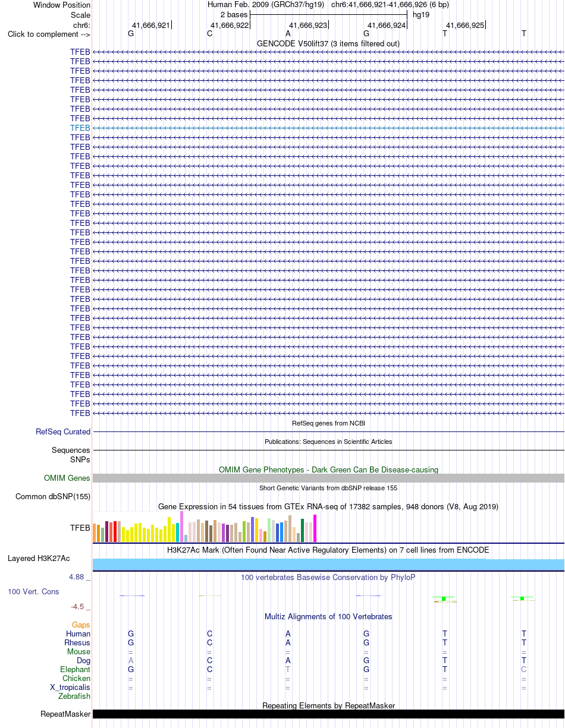This screenshot has height=728, width=565.
Task: Click the magenta bar in GTEx expression chart
Action: click(x=315, y=528)
